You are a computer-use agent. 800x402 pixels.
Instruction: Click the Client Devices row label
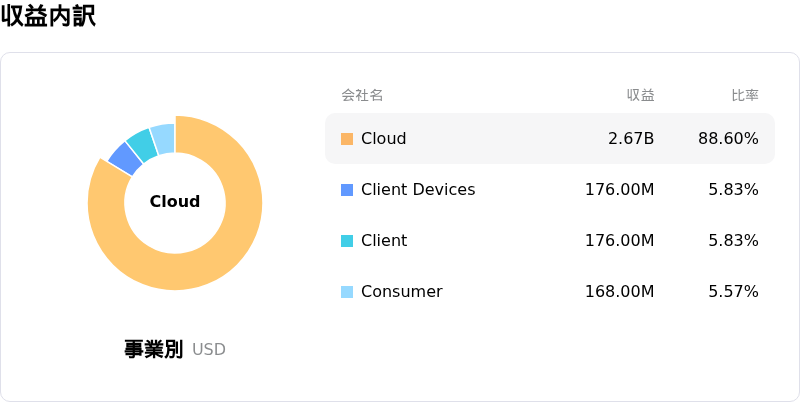tap(418, 189)
